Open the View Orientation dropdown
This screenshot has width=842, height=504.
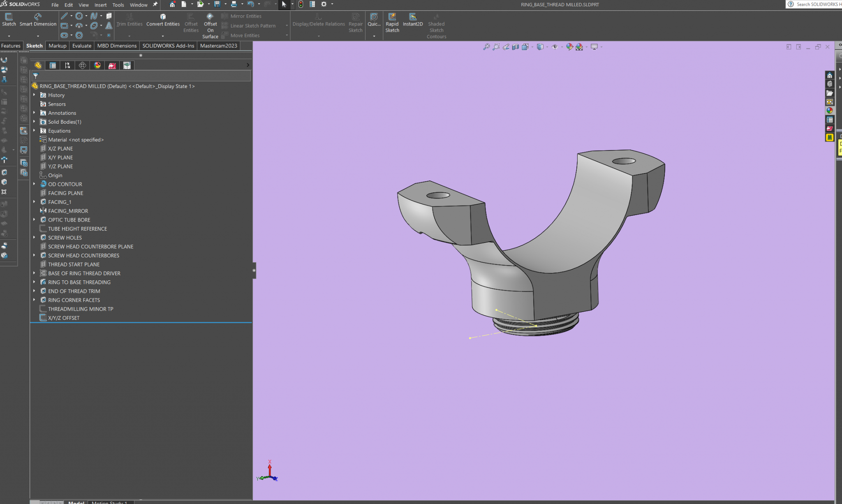click(532, 47)
